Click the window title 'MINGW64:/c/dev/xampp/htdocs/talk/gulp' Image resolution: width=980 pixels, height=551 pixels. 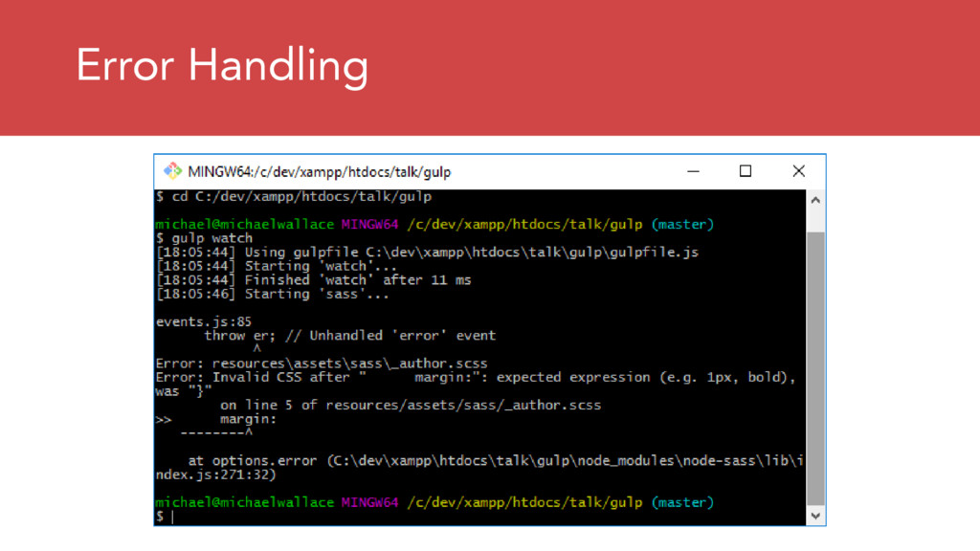click(320, 172)
